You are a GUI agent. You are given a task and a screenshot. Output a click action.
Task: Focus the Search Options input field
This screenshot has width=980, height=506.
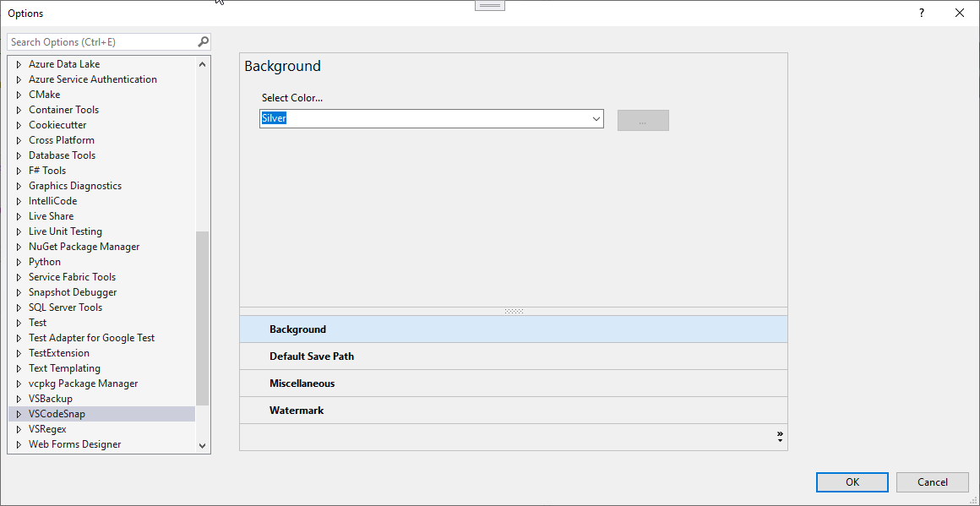coord(101,41)
